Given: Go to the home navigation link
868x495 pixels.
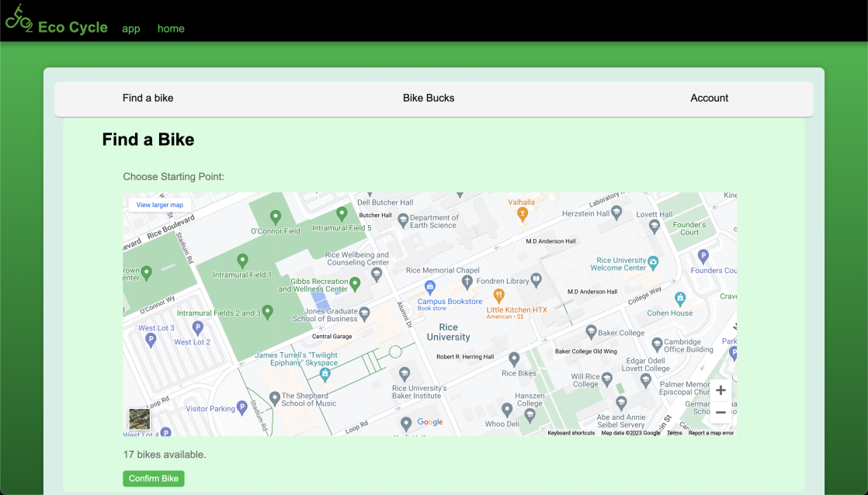Looking at the screenshot, I should [171, 28].
